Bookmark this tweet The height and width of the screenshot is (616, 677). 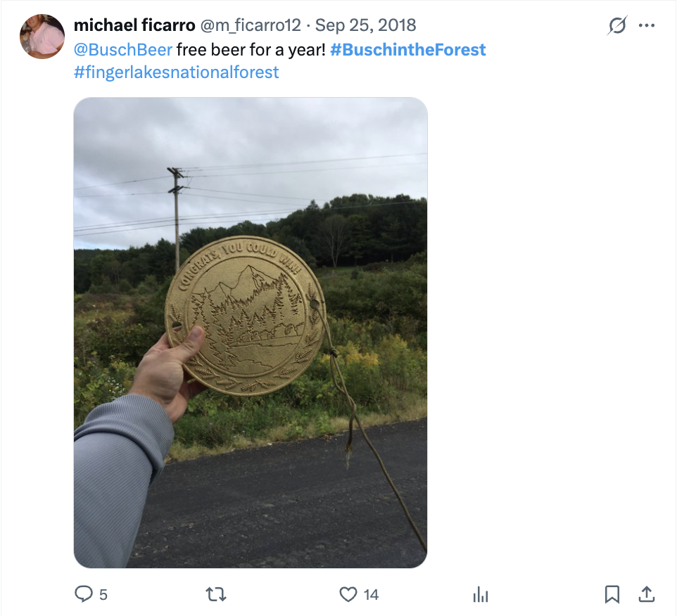coord(612,594)
